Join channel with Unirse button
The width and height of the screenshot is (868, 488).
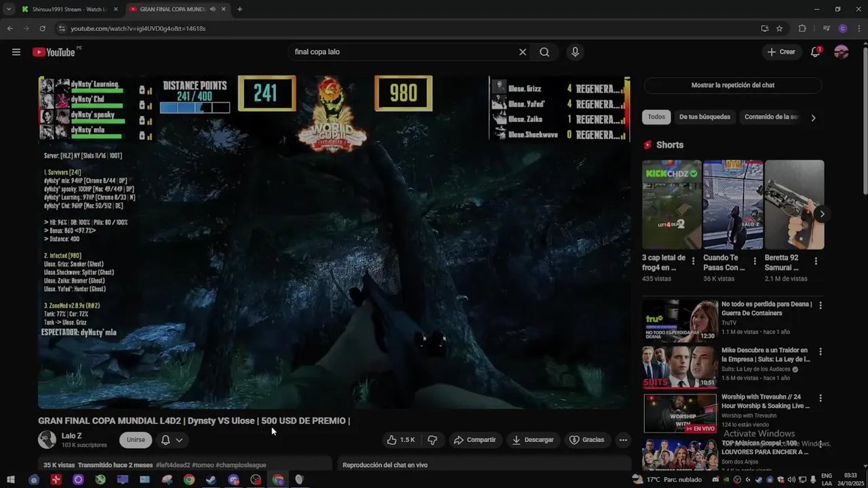(x=136, y=440)
